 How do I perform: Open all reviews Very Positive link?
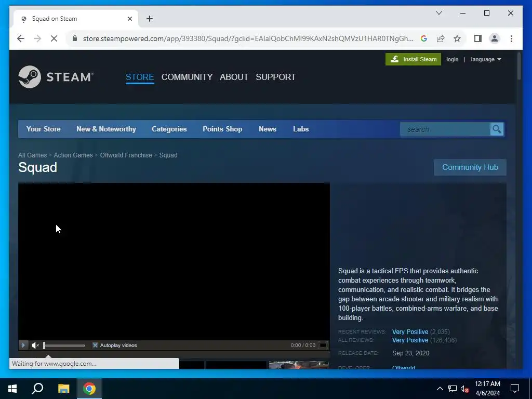(410, 340)
